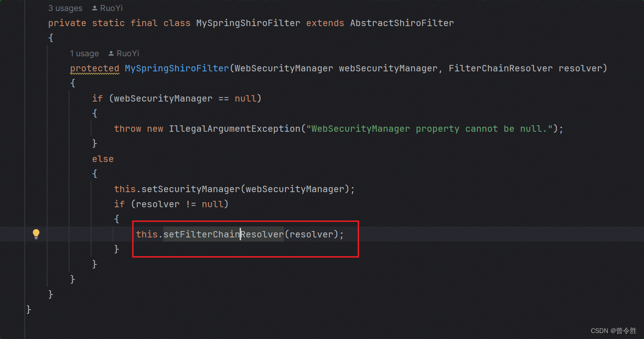Click the "extends" keyword in class declaration

(x=325, y=23)
